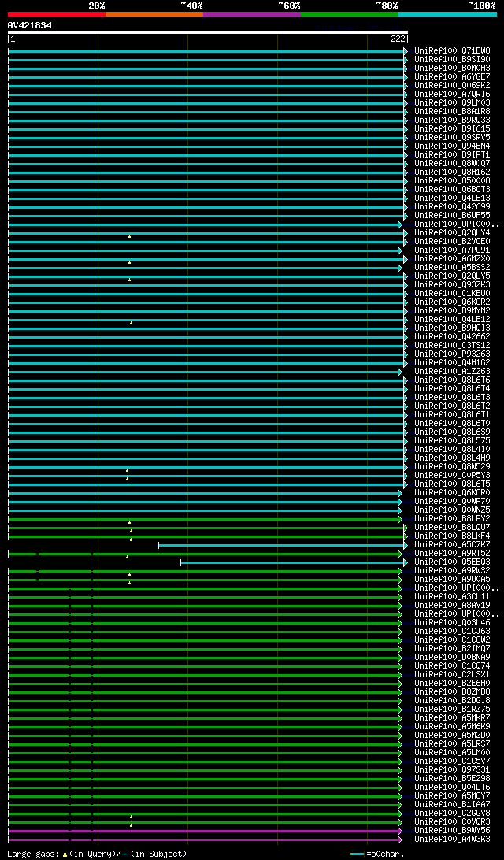The width and height of the screenshot is (504, 860).
Task: Click the gap marker on the A6MZX0 row
Action: click(129, 263)
